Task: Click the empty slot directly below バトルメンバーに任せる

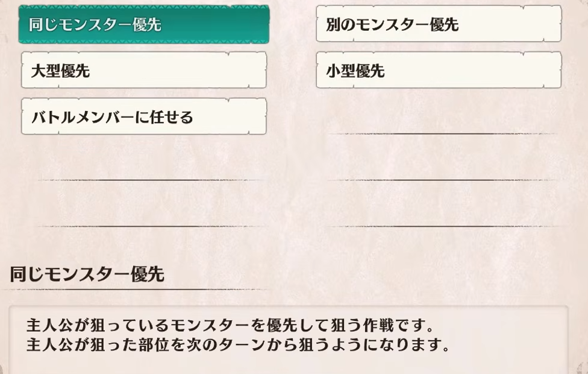Action: point(143,163)
